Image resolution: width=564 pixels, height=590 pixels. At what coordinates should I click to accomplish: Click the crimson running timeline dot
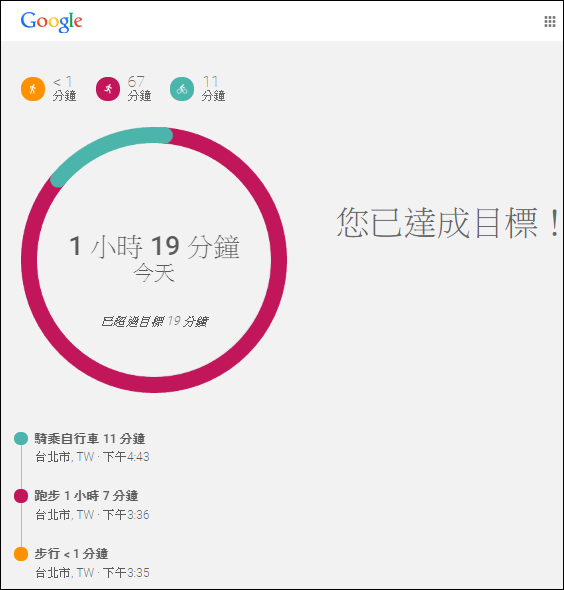(21, 496)
